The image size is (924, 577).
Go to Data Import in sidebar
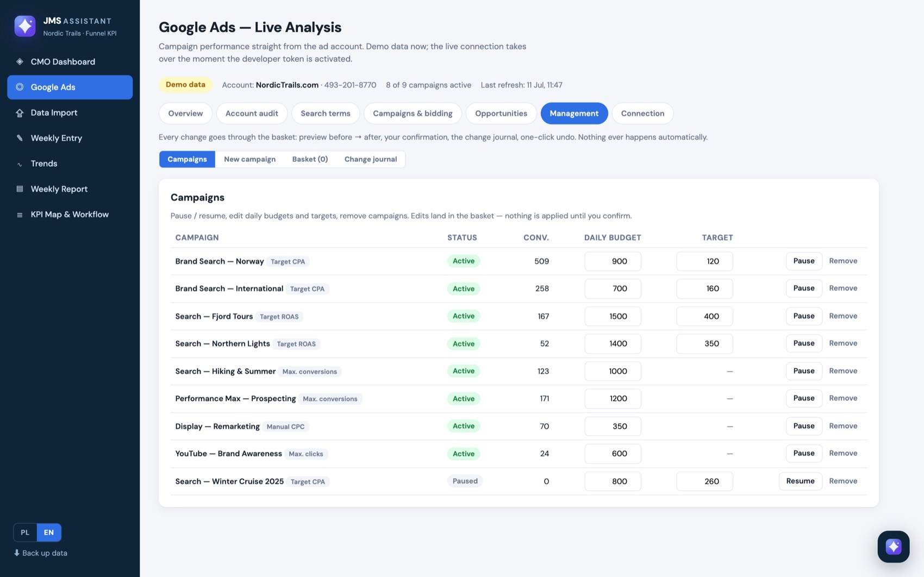pos(70,113)
